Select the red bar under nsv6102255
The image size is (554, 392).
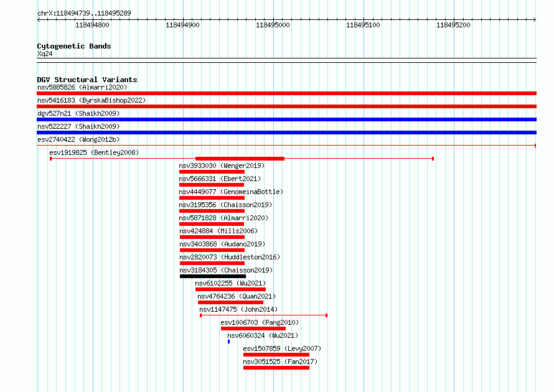(231, 289)
